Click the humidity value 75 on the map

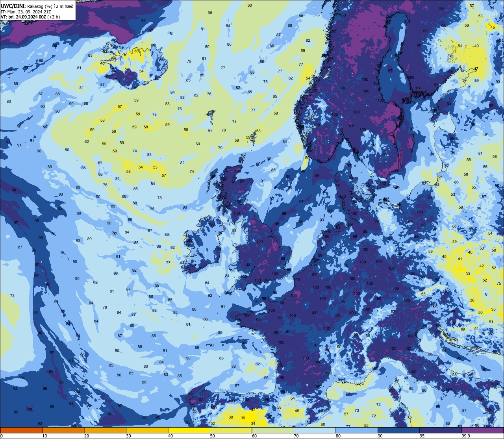(x=499, y=283)
